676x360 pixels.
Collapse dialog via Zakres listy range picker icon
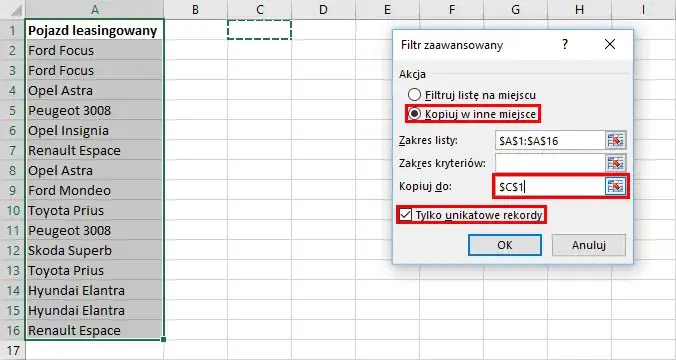616,141
